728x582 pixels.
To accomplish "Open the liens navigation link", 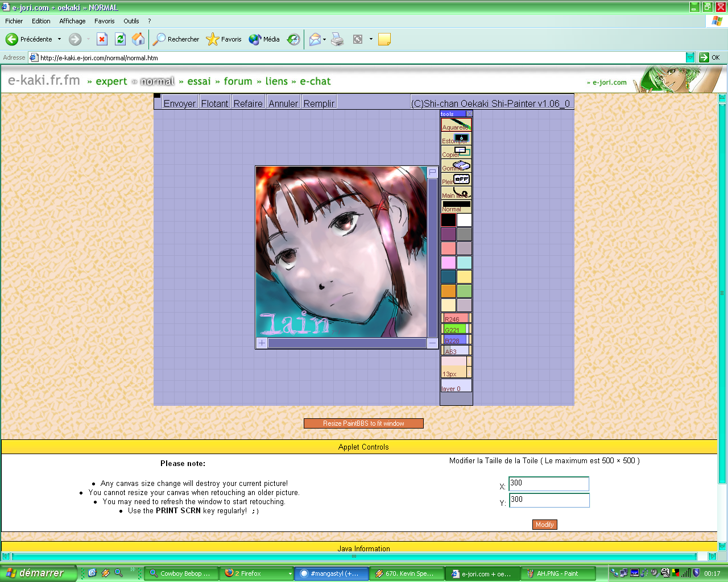I will pyautogui.click(x=276, y=81).
